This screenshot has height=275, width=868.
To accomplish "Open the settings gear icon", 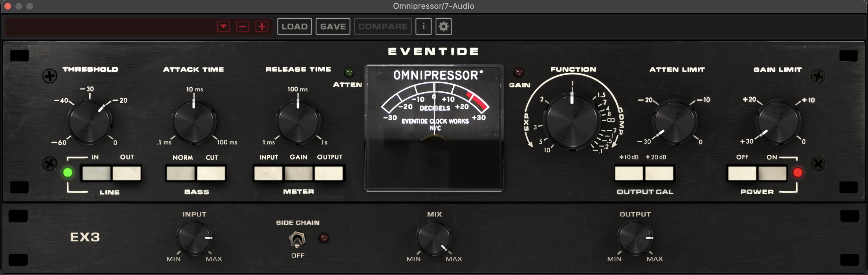I will (444, 27).
